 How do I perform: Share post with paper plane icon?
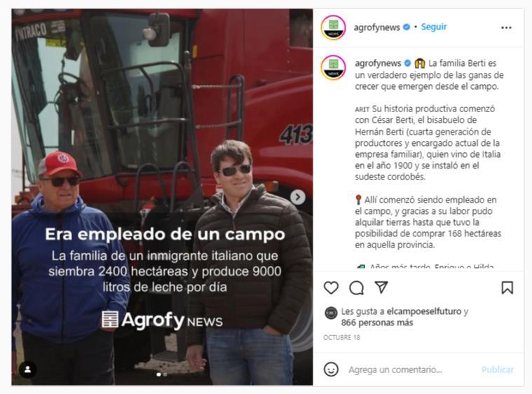click(x=381, y=287)
